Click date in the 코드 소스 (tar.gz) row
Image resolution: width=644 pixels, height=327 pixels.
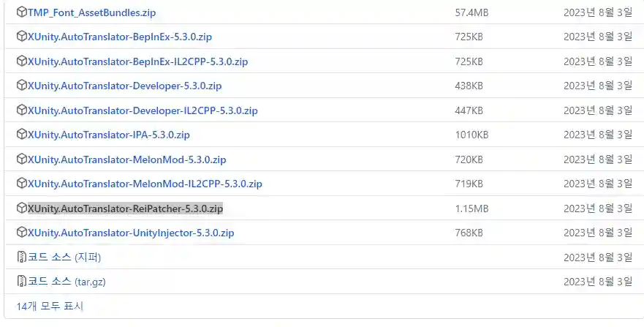tap(598, 282)
